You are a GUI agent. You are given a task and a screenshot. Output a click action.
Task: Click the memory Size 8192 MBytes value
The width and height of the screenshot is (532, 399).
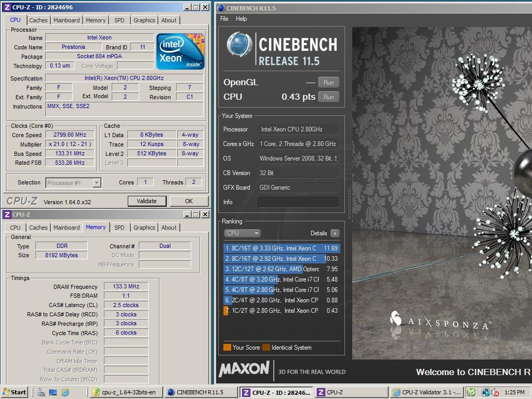click(x=61, y=255)
